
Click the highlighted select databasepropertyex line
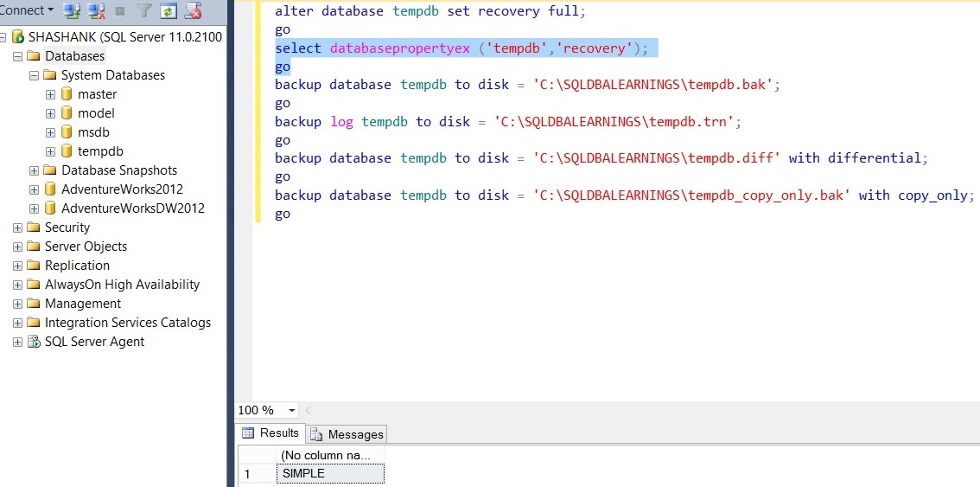[461, 48]
